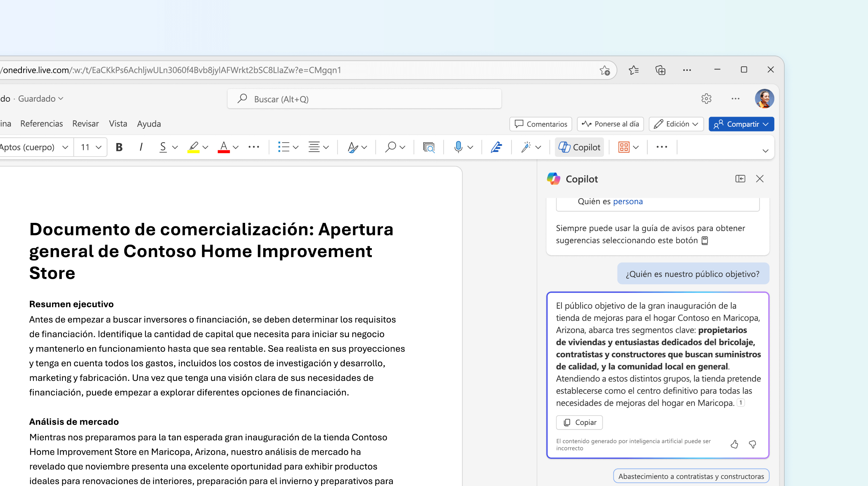Click the paragraph alignment icon
This screenshot has height=486, width=868.
point(314,147)
